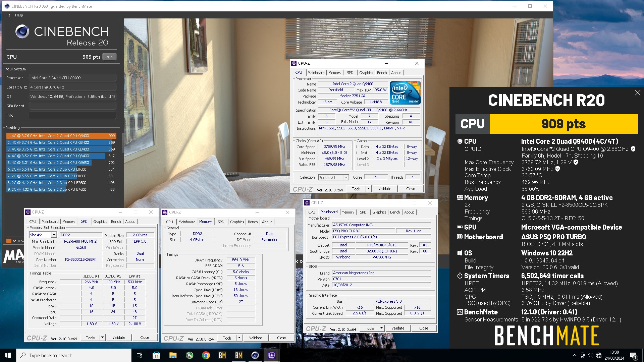The height and width of the screenshot is (362, 644).
Task: Click Close button in CPU-Z SPD window
Action: click(x=145, y=338)
